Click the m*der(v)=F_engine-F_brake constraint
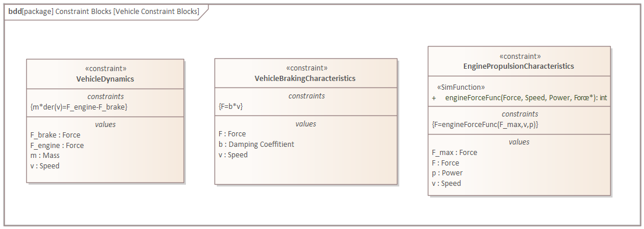644x229 pixels. tap(79, 107)
